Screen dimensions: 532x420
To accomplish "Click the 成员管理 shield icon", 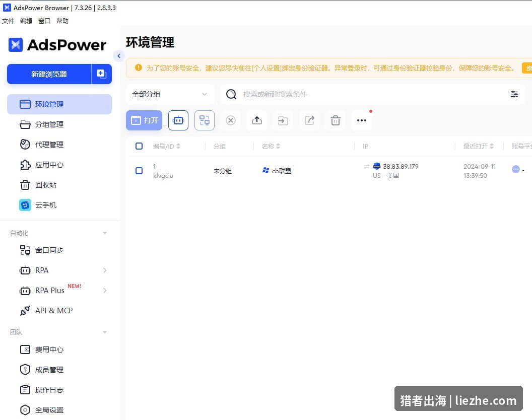I will point(25,370).
